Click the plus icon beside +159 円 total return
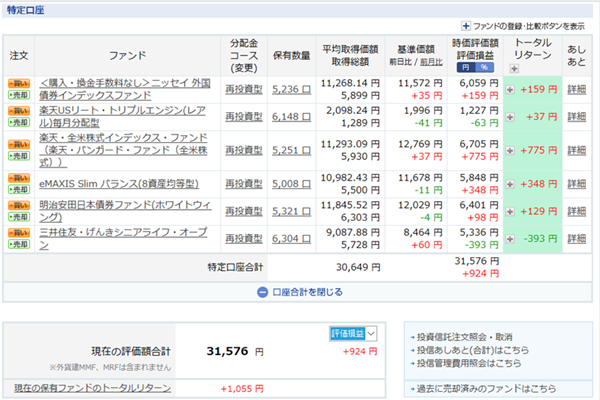The image size is (600, 400). tap(511, 89)
